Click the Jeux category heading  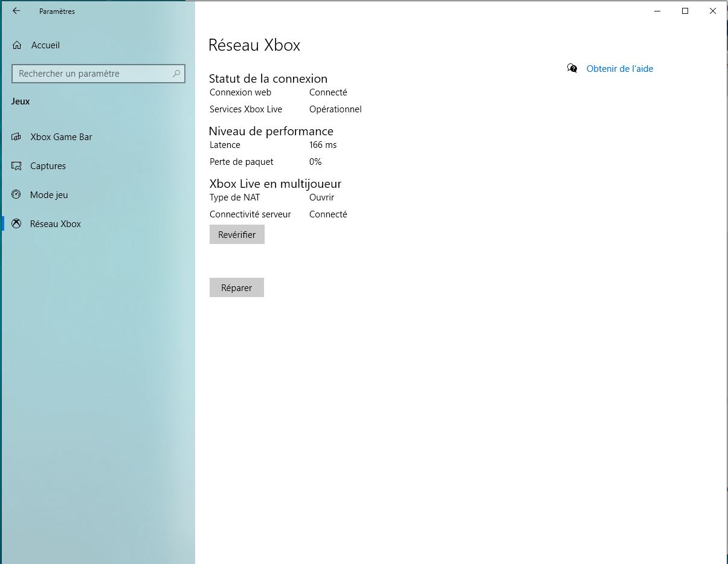coord(21,101)
